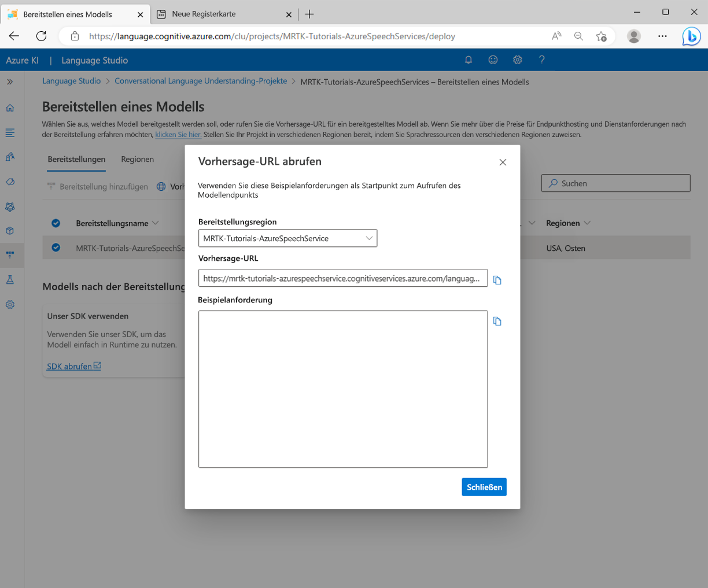
Task: Click the zoom icon in address bar
Action: tap(578, 36)
